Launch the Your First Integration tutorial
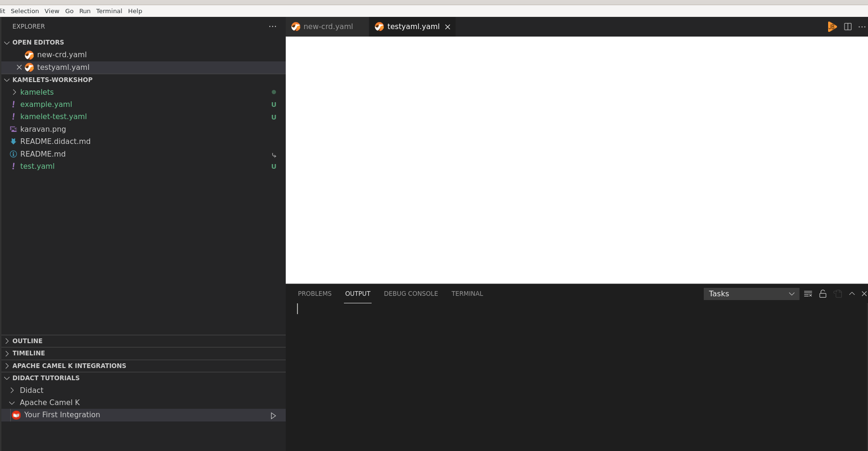The image size is (868, 451). click(273, 415)
